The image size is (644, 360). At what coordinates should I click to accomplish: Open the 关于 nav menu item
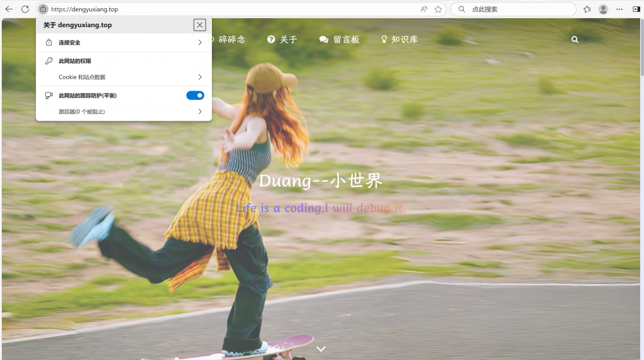point(282,40)
